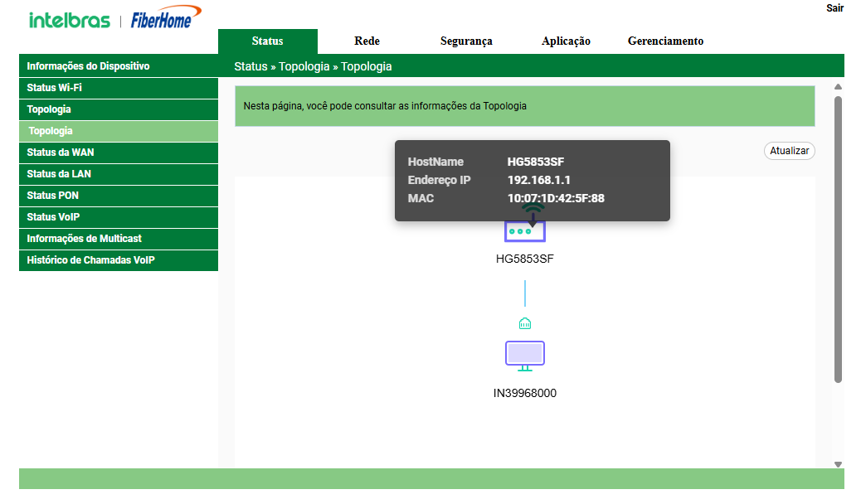Viewport: 861px width, 504px height.
Task: Select the highlighted Topologia sub-item
Action: (x=119, y=131)
